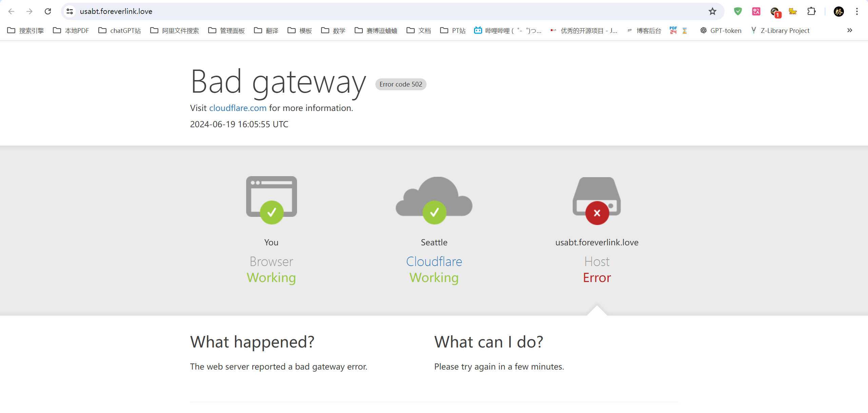This screenshot has height=413, width=868.
Task: Expand the 模板 bookmark folder
Action: (x=300, y=31)
